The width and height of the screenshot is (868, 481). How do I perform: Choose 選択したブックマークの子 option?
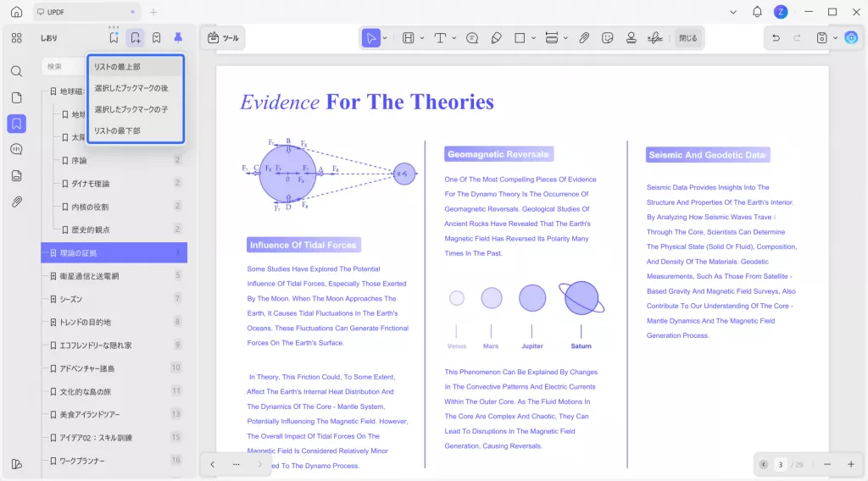(x=136, y=109)
